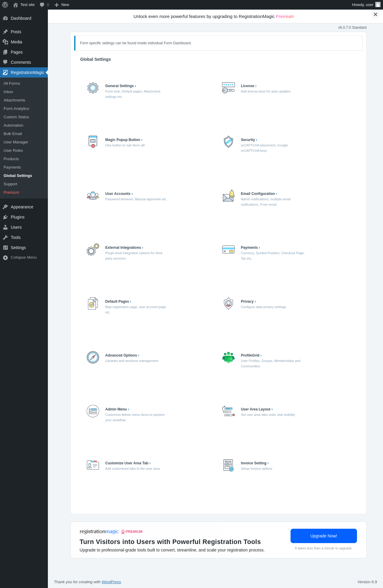Open the Payments credit card icon
This screenshot has height=588, width=383.
click(228, 249)
